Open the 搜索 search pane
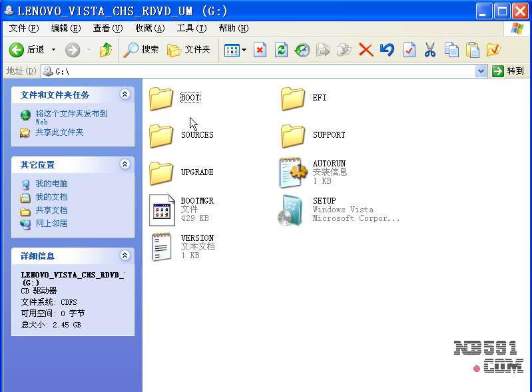The height and width of the screenshot is (392, 532). (140, 50)
